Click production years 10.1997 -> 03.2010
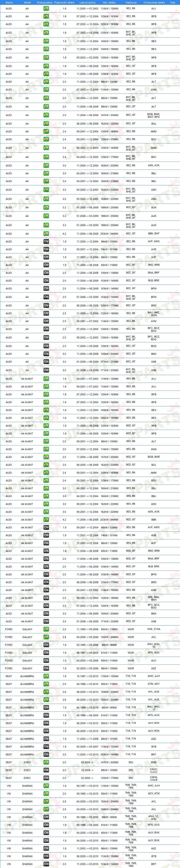 pos(87,676)
